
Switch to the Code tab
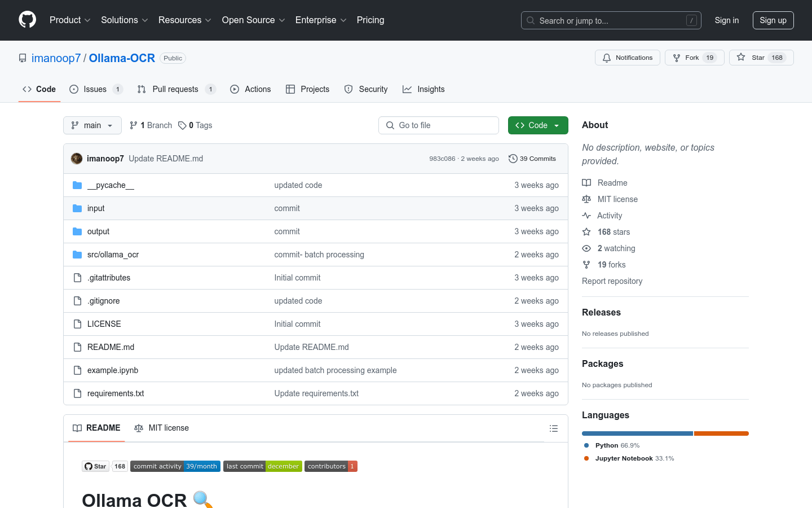[39, 89]
